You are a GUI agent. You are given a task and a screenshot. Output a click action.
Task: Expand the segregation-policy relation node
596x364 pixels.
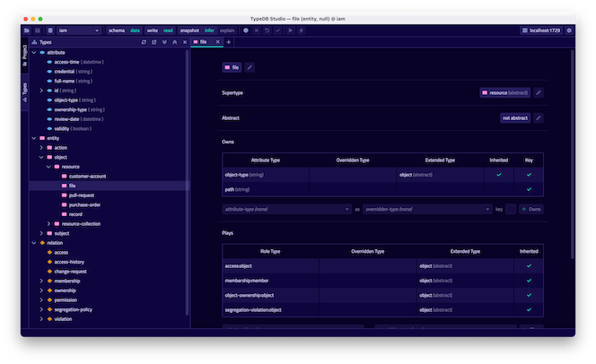(41, 309)
